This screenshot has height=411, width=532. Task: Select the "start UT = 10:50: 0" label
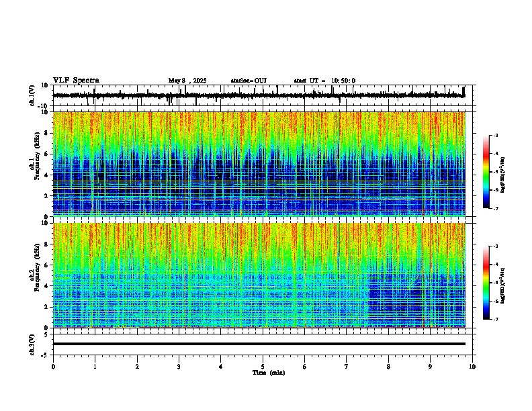coord(324,81)
